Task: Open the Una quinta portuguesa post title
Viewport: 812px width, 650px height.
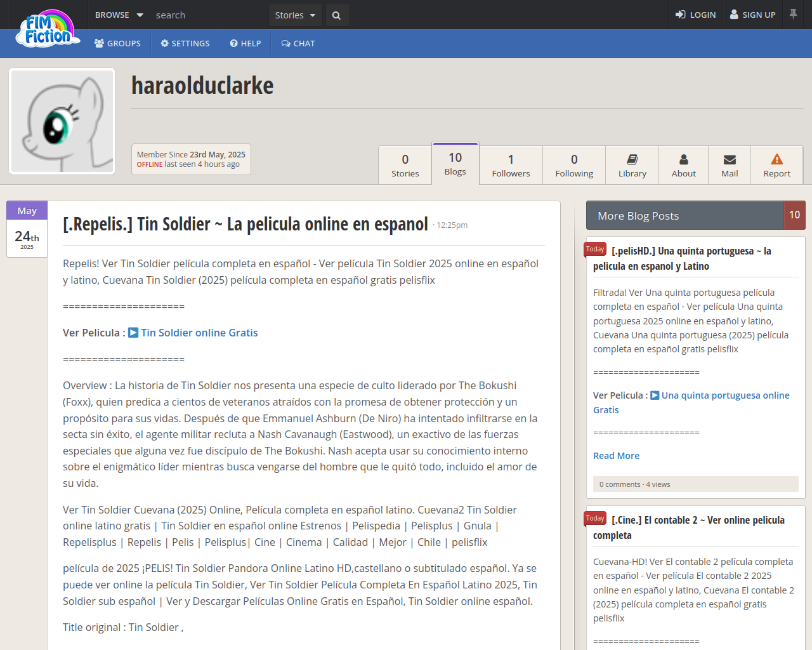Action: click(682, 258)
